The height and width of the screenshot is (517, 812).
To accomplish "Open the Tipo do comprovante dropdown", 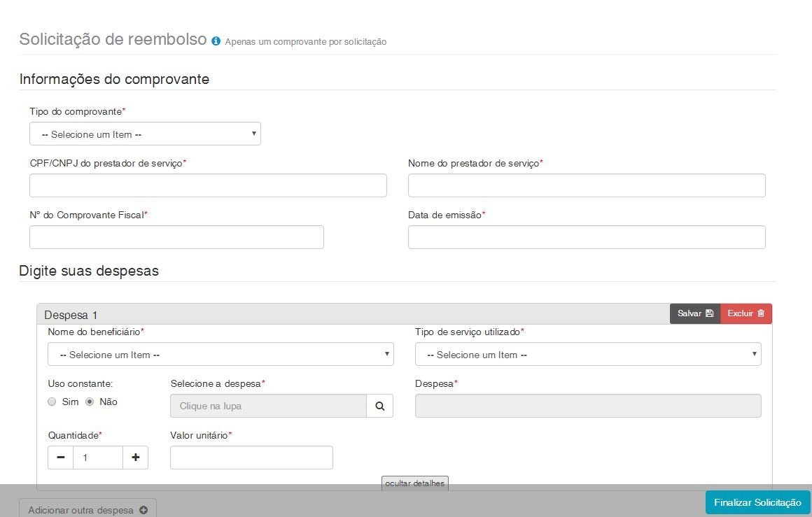I will (x=145, y=134).
